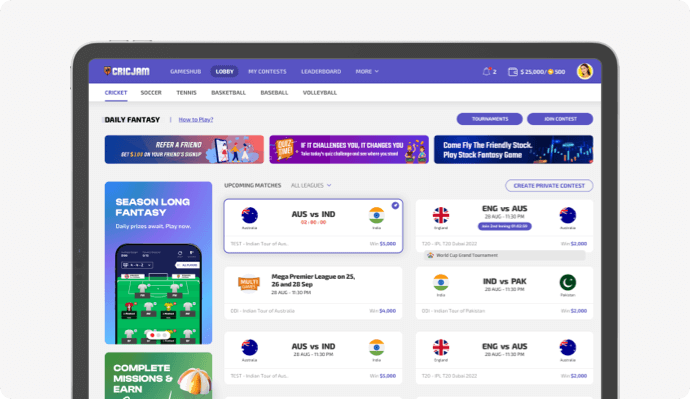Open the Refer a Friend banner
Viewport: 690px width, 399px height.
tap(184, 150)
